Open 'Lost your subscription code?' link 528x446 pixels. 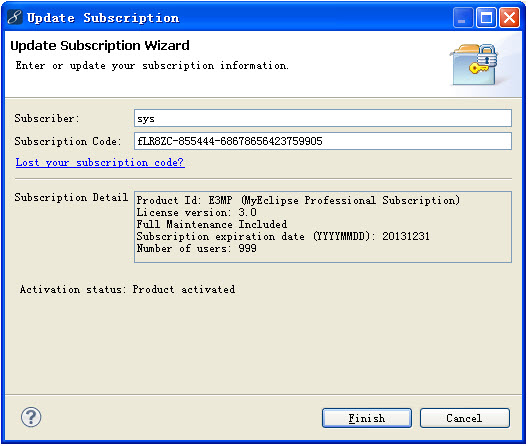tap(100, 163)
